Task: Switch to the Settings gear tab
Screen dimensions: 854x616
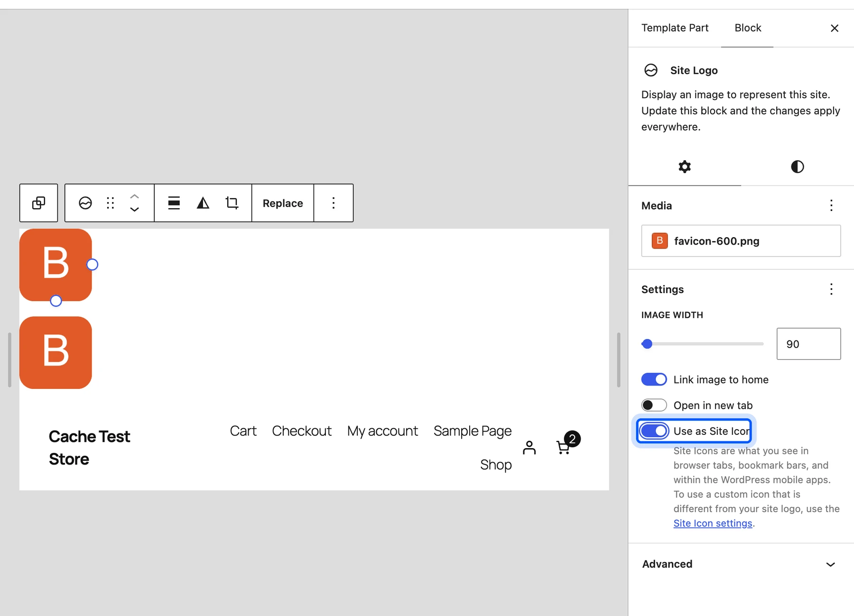Action: 685,166
